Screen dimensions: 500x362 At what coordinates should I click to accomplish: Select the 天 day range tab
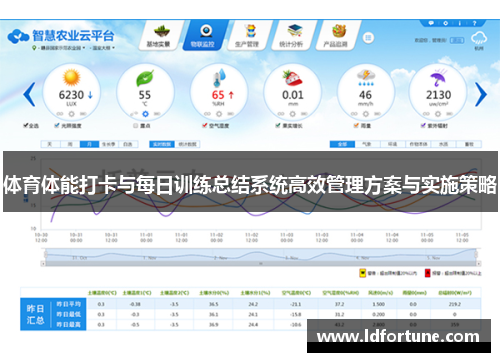coord(50,144)
